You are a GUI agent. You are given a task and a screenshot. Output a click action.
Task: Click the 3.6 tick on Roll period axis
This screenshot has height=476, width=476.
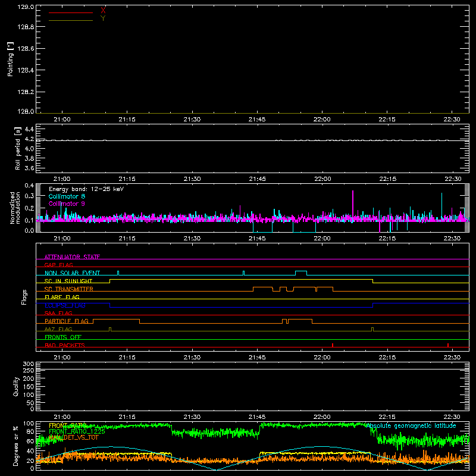coord(29,168)
